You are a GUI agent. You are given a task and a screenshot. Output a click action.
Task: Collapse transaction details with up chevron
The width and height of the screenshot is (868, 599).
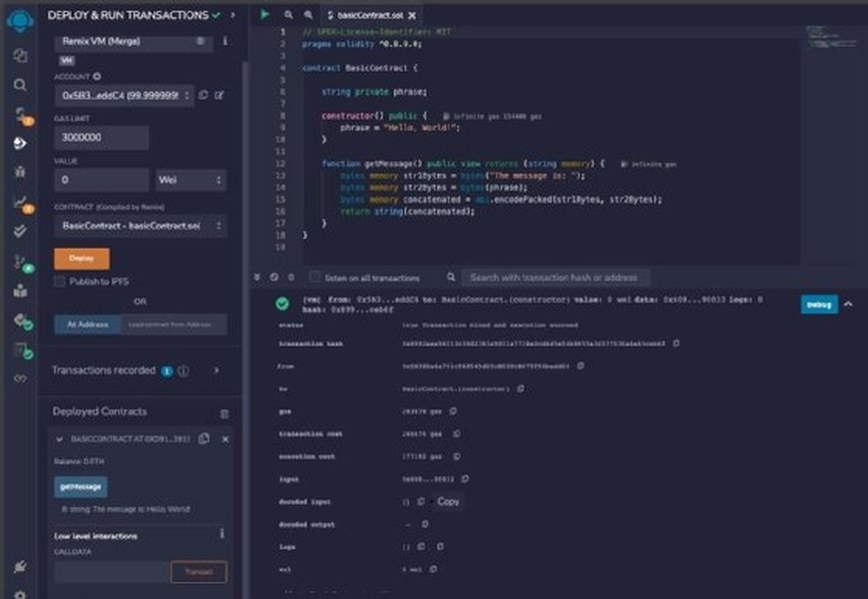click(848, 304)
